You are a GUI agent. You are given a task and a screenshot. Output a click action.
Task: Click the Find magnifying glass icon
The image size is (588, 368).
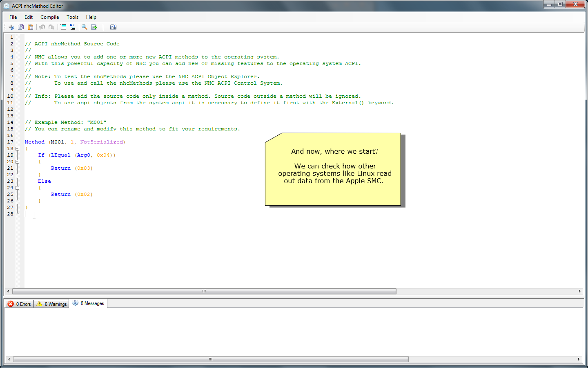[85, 27]
